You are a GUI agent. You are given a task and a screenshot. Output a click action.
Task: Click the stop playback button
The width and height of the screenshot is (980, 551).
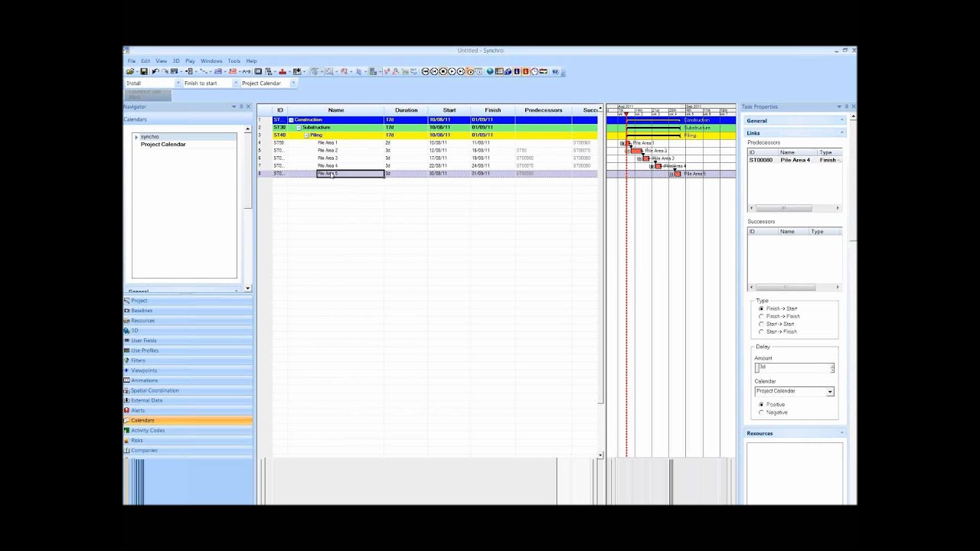click(x=443, y=71)
